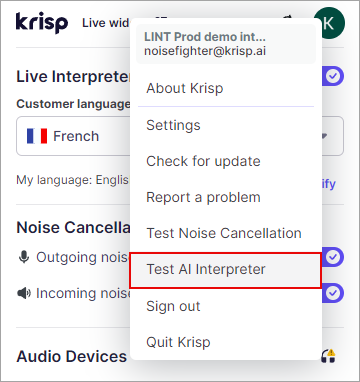The image size is (360, 382).
Task: Toggle incoming noise cancellation switch
Action: click(332, 293)
